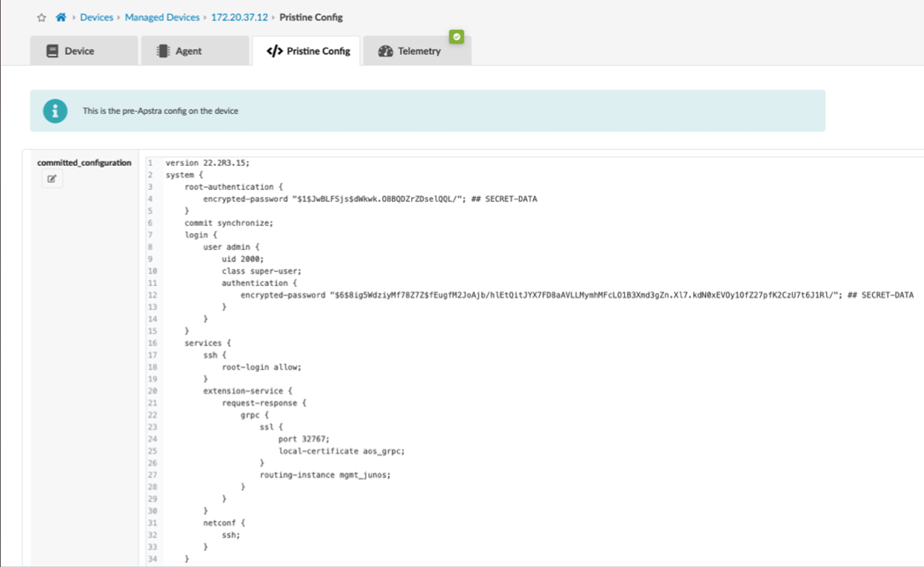This screenshot has width=924, height=567.
Task: Navigate to Managed Devices breadcrumb link
Action: pos(162,18)
